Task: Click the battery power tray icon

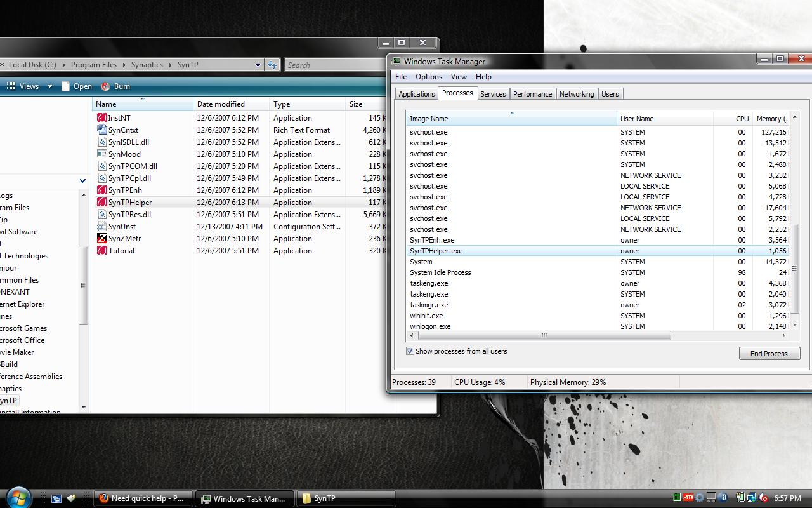Action: point(740,498)
